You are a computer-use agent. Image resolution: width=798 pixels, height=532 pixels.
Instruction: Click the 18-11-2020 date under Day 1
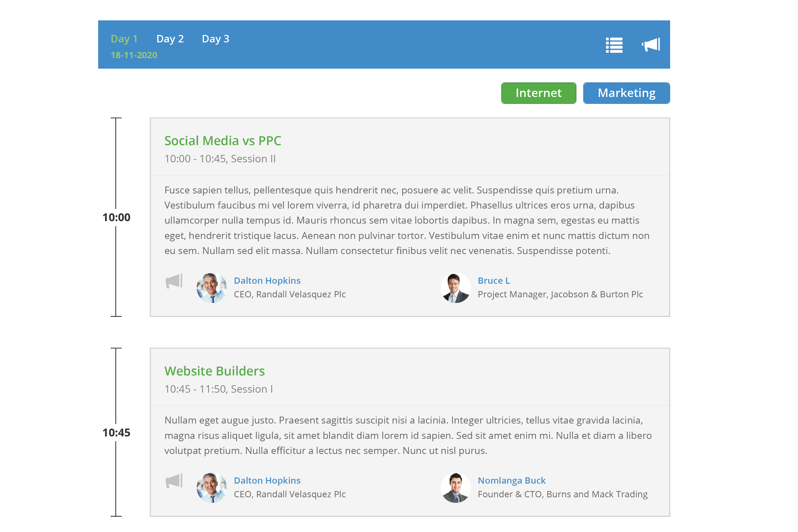click(134, 55)
